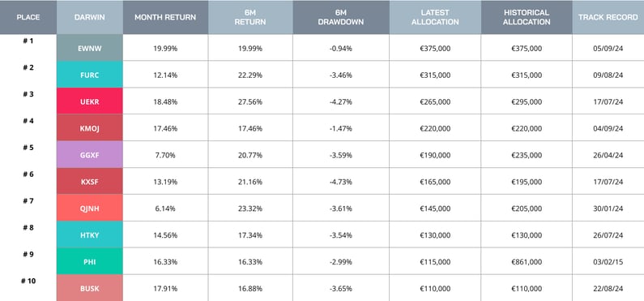The width and height of the screenshot is (644, 301).
Task: Open the FURC darwin tile
Action: 90,75
